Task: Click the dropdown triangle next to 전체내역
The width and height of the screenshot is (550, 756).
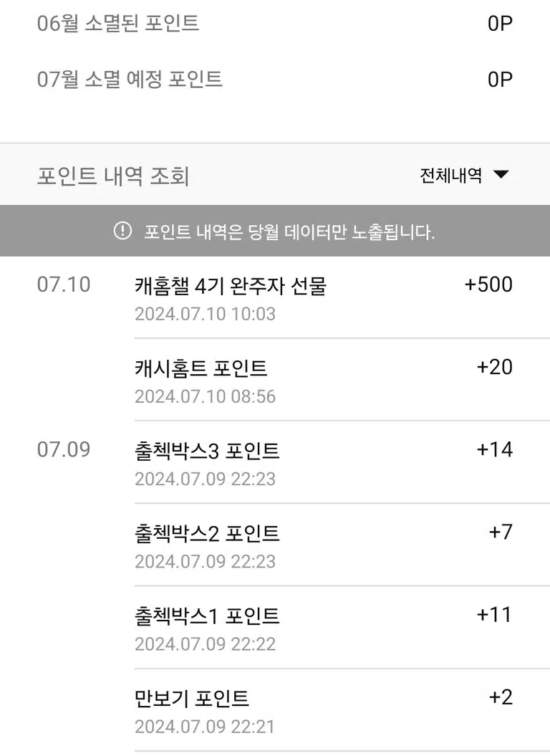Action: pos(501,174)
